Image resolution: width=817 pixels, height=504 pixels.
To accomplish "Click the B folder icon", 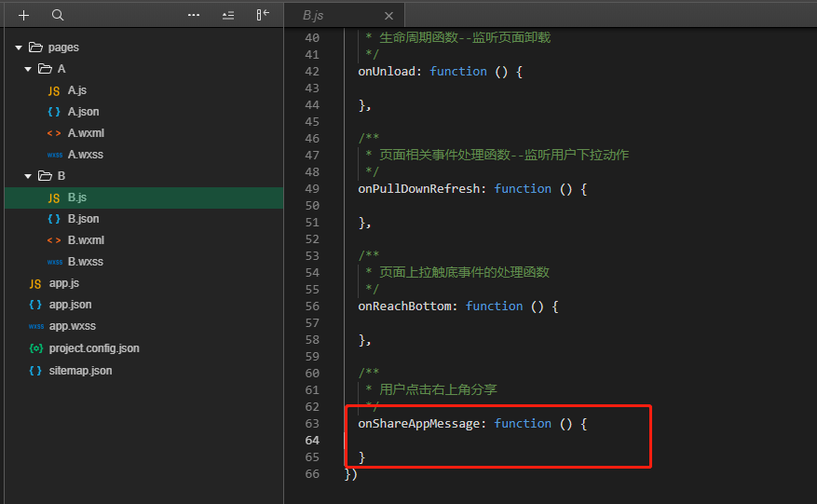I will [46, 176].
